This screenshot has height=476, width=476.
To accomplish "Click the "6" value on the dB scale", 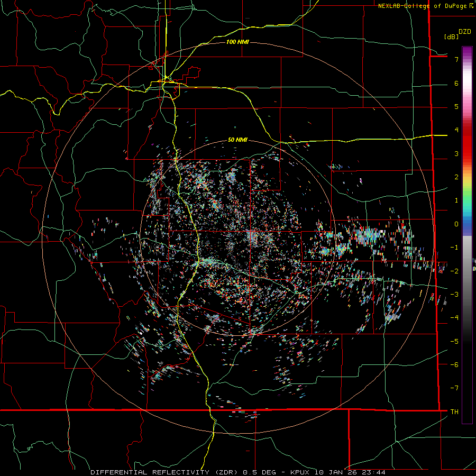I will coord(456,83).
